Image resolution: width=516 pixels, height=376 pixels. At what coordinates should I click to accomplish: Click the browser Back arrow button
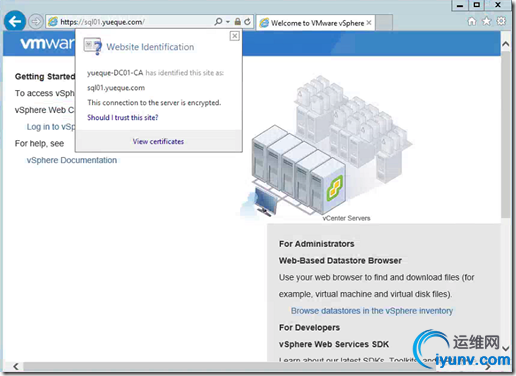pos(15,21)
